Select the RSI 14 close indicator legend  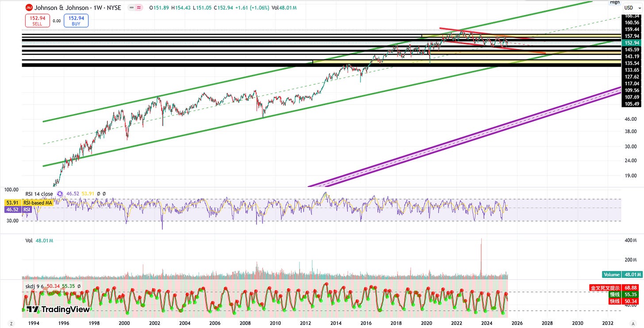(x=39, y=194)
